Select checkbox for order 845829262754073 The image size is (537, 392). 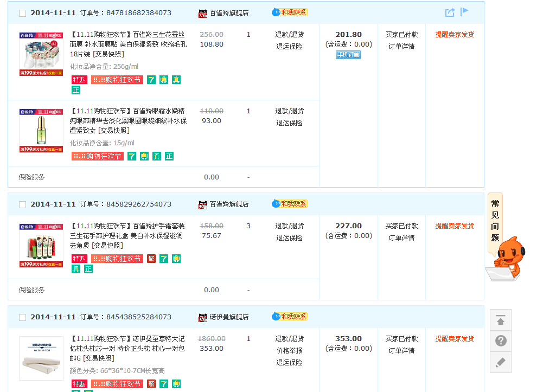pos(23,205)
